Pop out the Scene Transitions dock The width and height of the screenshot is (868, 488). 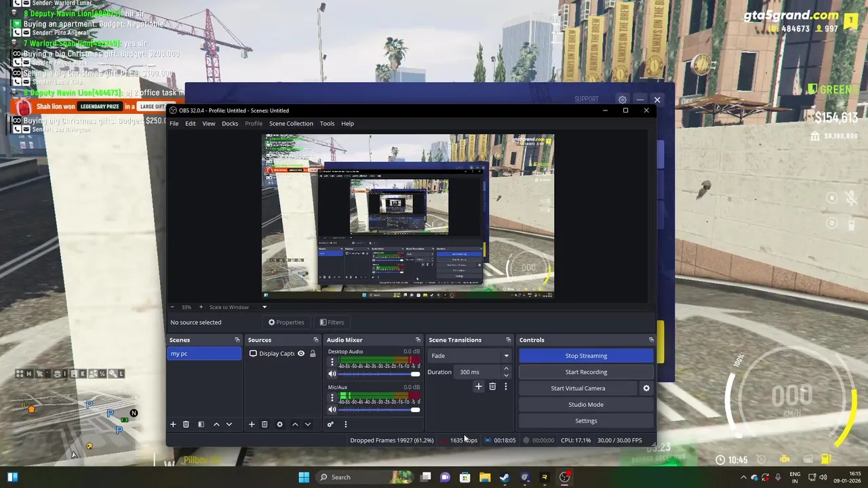pyautogui.click(x=509, y=340)
